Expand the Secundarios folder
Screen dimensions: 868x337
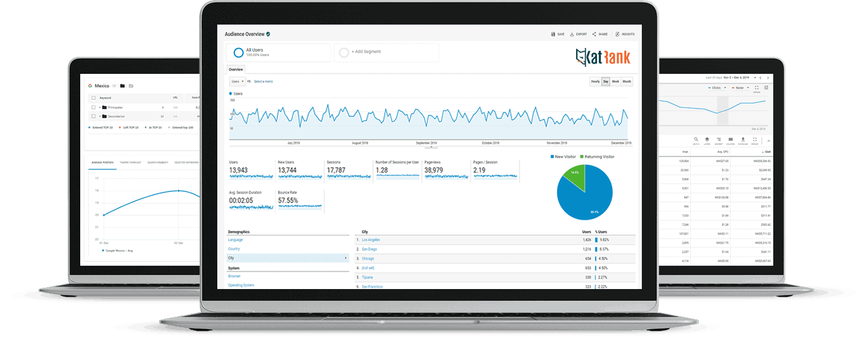[100, 116]
